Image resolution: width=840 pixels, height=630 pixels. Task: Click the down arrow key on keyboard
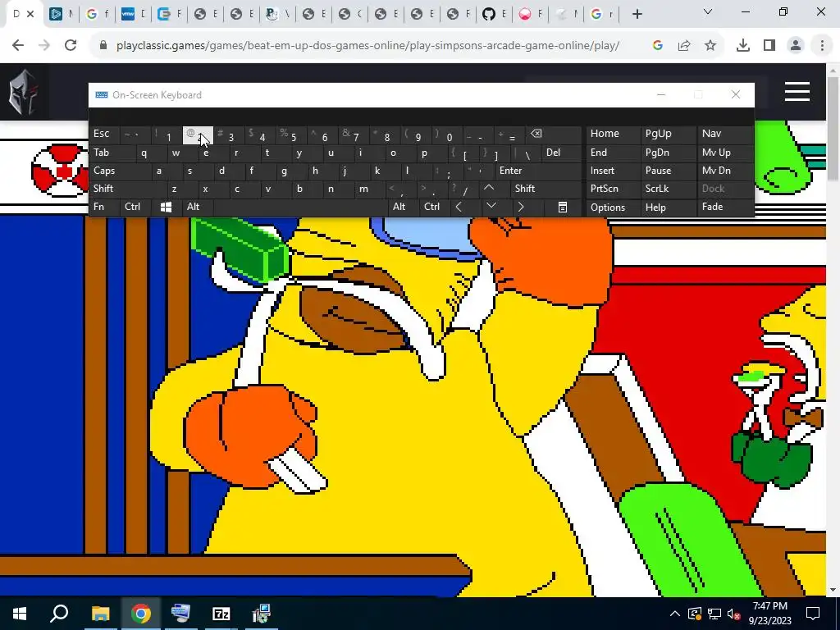point(491,206)
